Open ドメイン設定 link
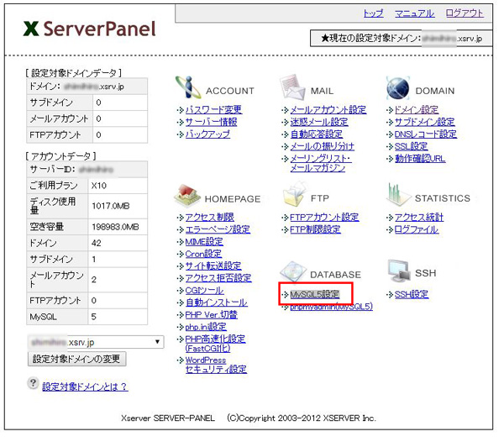504x442 pixels. coord(417,109)
